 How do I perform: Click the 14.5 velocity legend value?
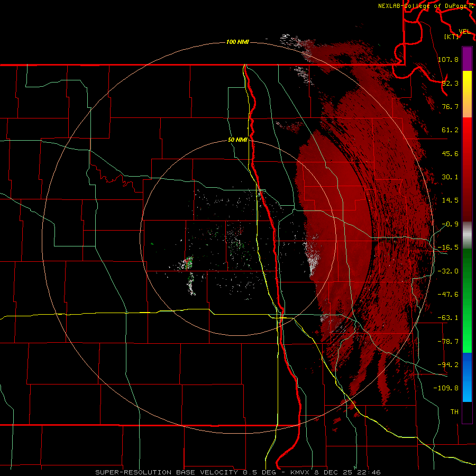[x=450, y=200]
